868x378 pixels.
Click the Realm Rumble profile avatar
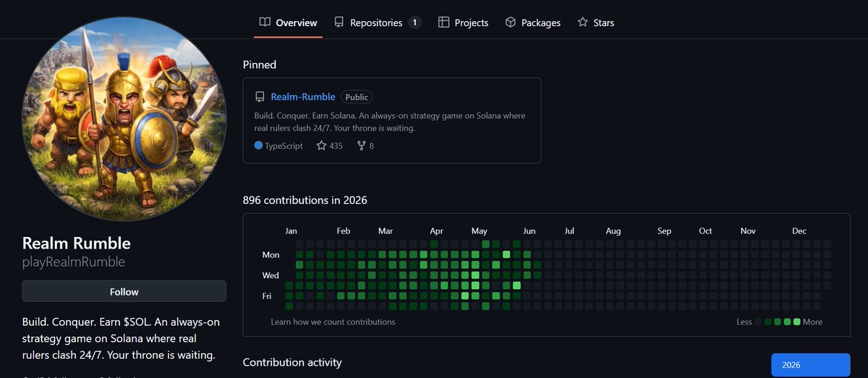point(124,119)
